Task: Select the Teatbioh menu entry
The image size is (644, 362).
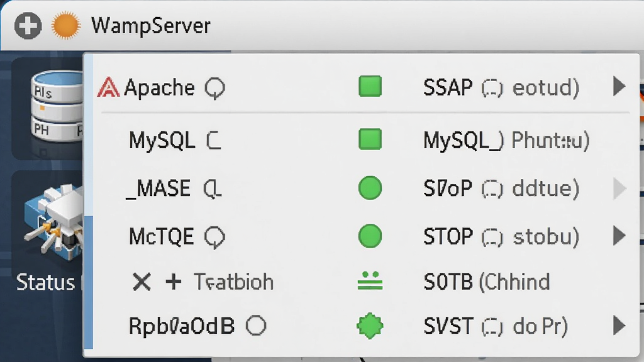Action: pyautogui.click(x=234, y=282)
